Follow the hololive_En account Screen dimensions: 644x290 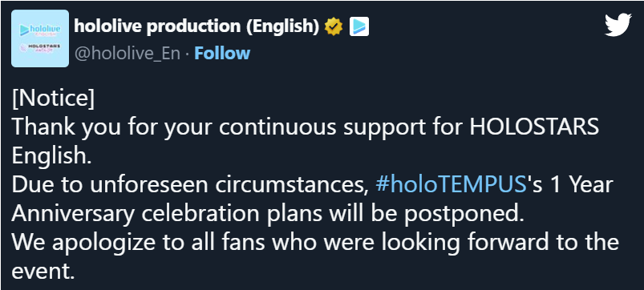[222, 54]
